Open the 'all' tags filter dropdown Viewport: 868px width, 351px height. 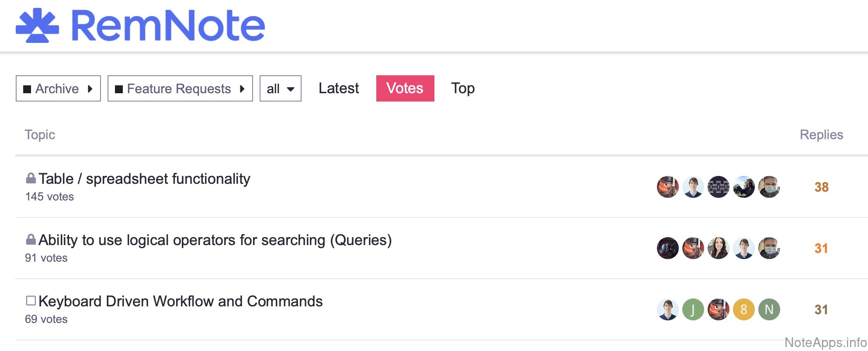pos(280,88)
